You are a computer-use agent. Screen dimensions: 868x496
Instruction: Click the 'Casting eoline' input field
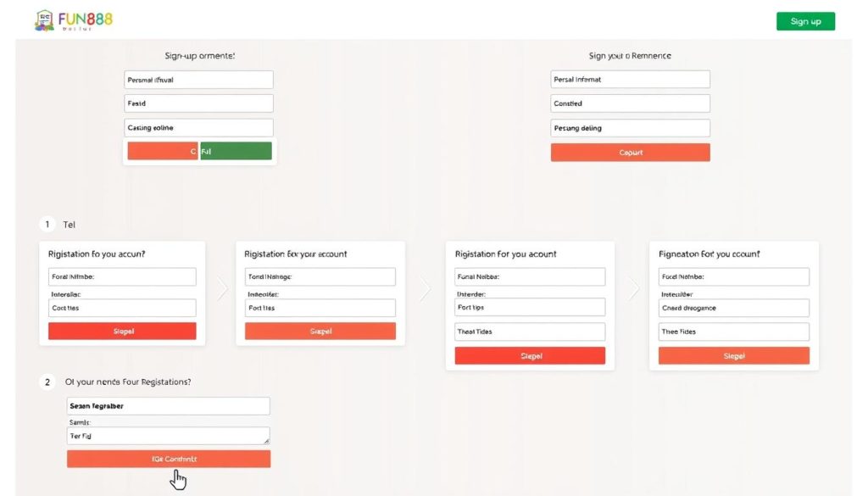click(x=198, y=127)
